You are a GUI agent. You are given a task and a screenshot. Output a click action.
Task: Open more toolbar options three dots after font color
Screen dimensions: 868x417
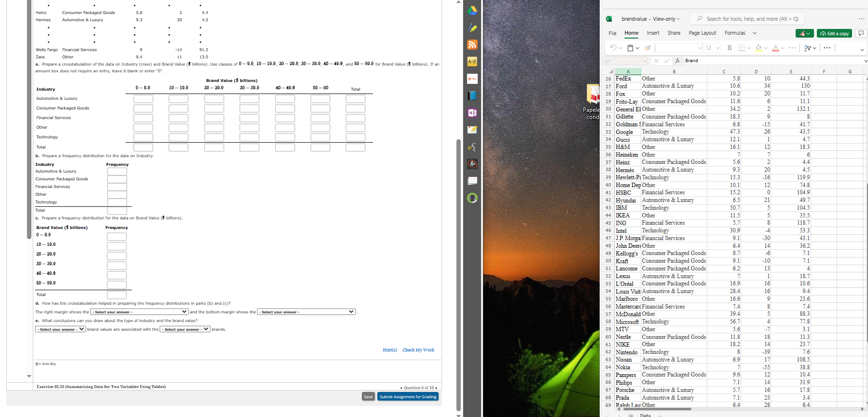[x=792, y=48]
